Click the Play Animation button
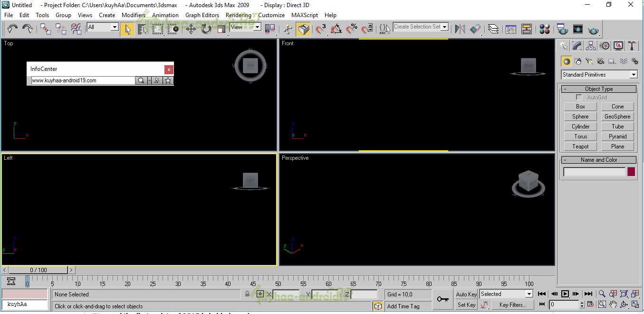The width and height of the screenshot is (644, 314). (565, 294)
